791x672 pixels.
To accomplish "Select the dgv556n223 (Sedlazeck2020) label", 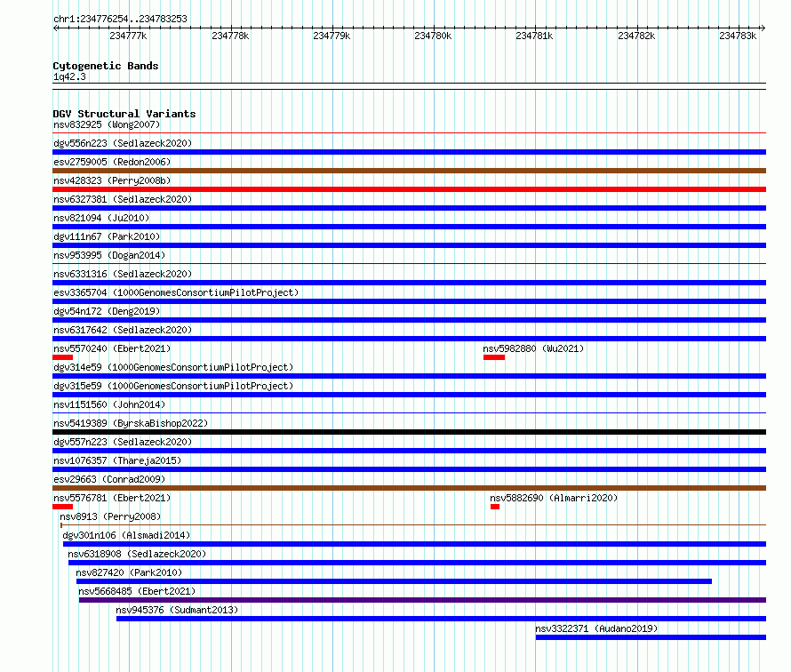I will [x=123, y=143].
